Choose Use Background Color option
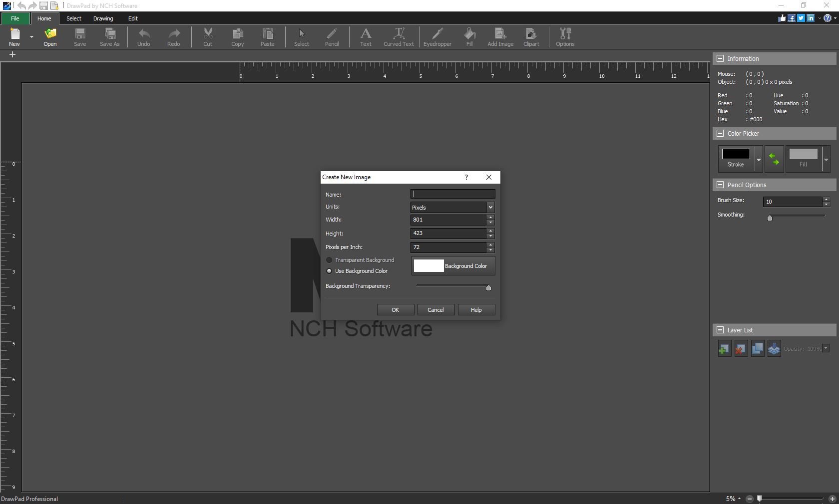 (x=330, y=271)
